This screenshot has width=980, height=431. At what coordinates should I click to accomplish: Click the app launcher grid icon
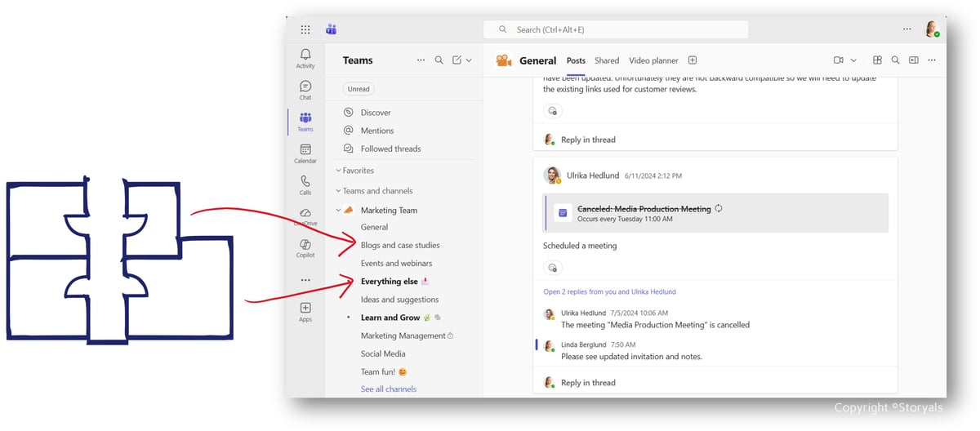(x=305, y=29)
